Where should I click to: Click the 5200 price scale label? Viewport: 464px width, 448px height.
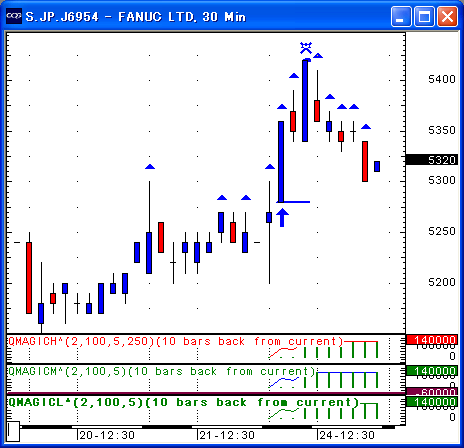(x=442, y=282)
